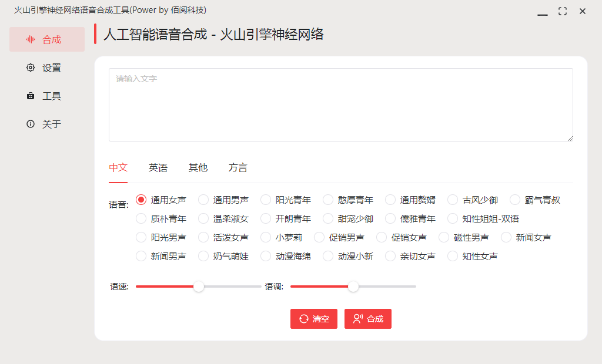Choose the 动漫小新 voice
This screenshot has height=364, width=602.
coord(327,256)
